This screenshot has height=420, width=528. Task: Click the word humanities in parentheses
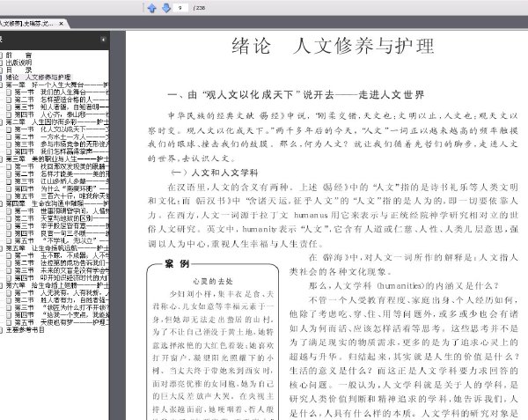click(x=400, y=286)
